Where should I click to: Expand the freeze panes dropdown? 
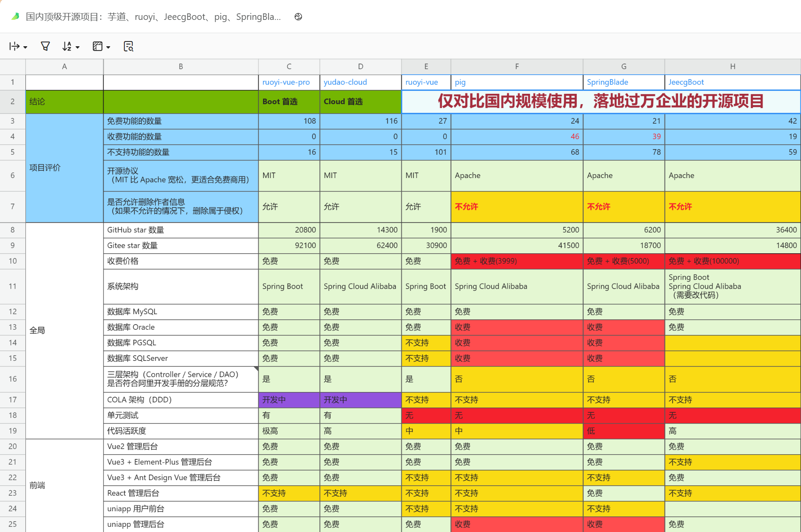pos(102,46)
